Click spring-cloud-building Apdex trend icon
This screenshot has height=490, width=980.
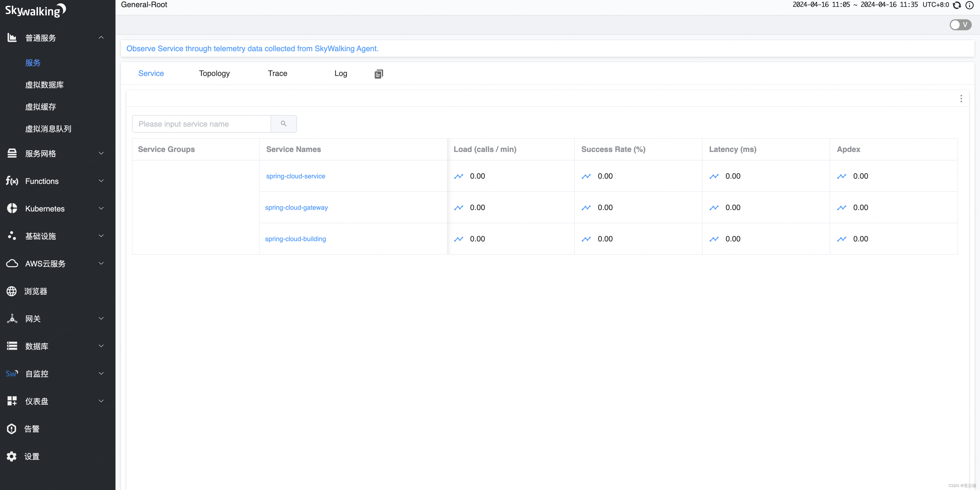[841, 239]
